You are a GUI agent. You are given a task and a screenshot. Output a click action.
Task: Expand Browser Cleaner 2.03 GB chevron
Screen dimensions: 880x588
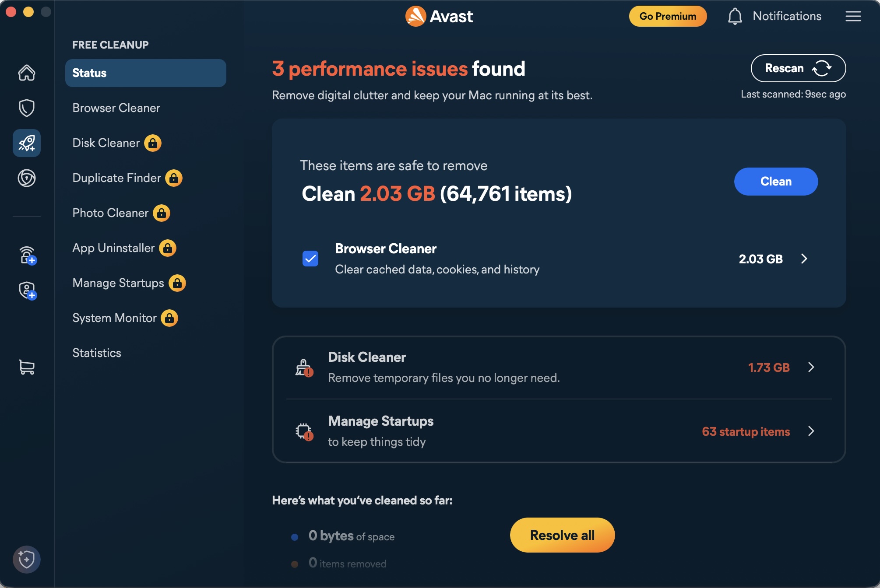(x=804, y=259)
